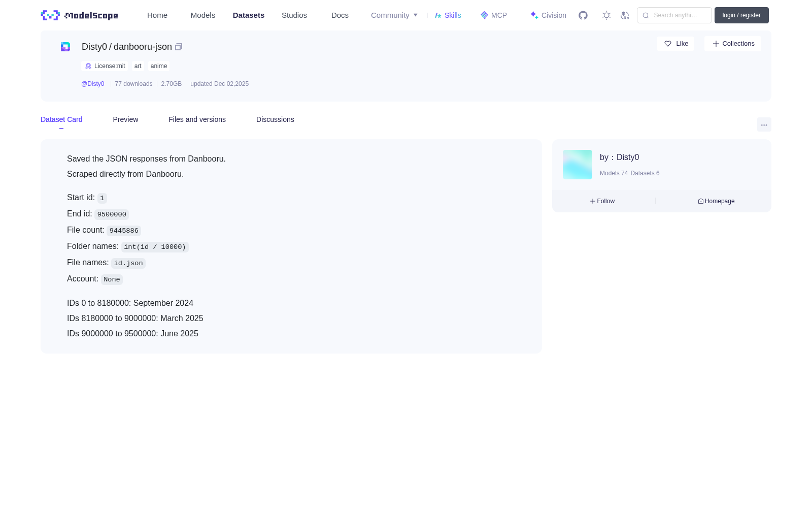The image size is (812, 508).
Task: Click the Like button label
Action: (x=682, y=44)
